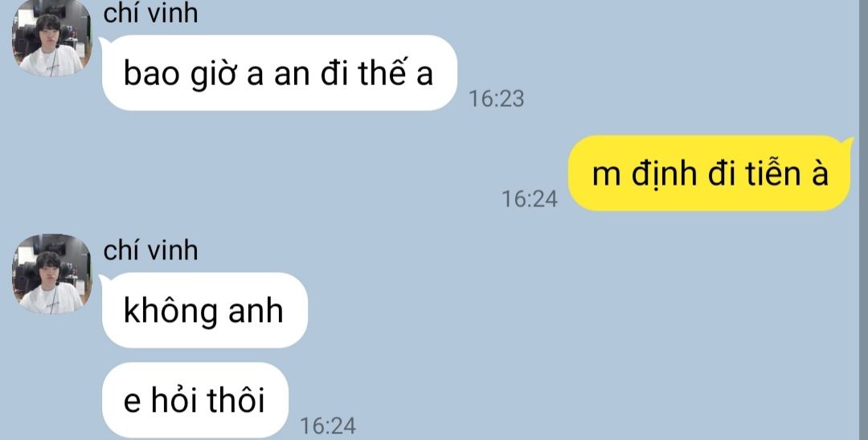Select the "không anh" message bubble
The height and width of the screenshot is (440, 868).
(x=204, y=310)
